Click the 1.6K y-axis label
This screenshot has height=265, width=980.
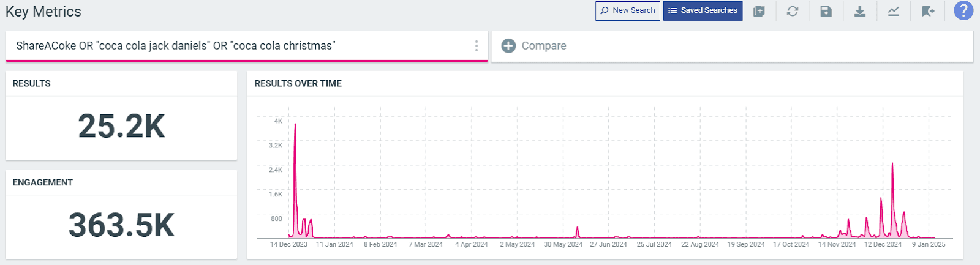pyautogui.click(x=276, y=195)
